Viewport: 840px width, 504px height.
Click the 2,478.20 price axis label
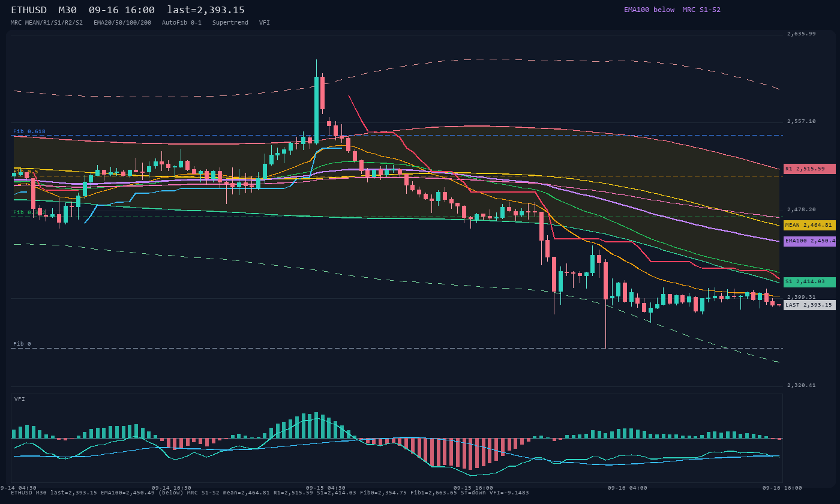[802, 209]
